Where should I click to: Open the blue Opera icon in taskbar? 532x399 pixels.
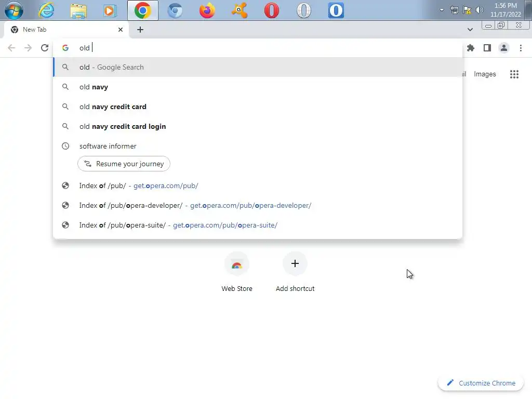pyautogui.click(x=336, y=10)
